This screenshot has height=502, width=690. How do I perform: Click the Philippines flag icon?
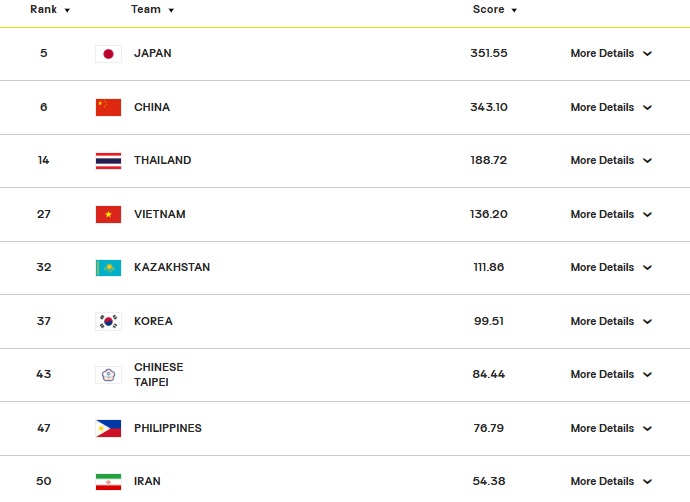pos(108,429)
